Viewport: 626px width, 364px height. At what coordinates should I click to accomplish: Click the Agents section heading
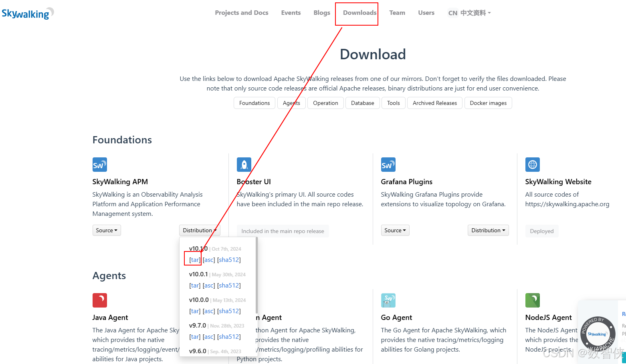tap(109, 276)
